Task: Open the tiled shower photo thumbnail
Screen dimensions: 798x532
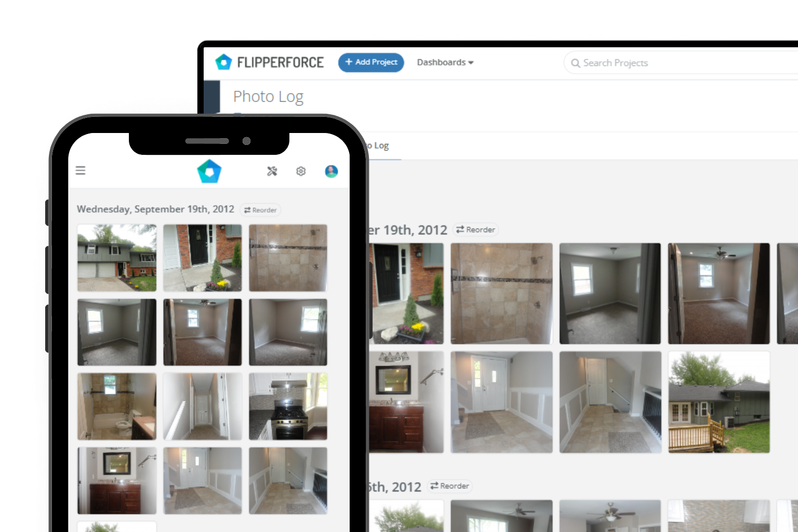Action: click(x=501, y=294)
